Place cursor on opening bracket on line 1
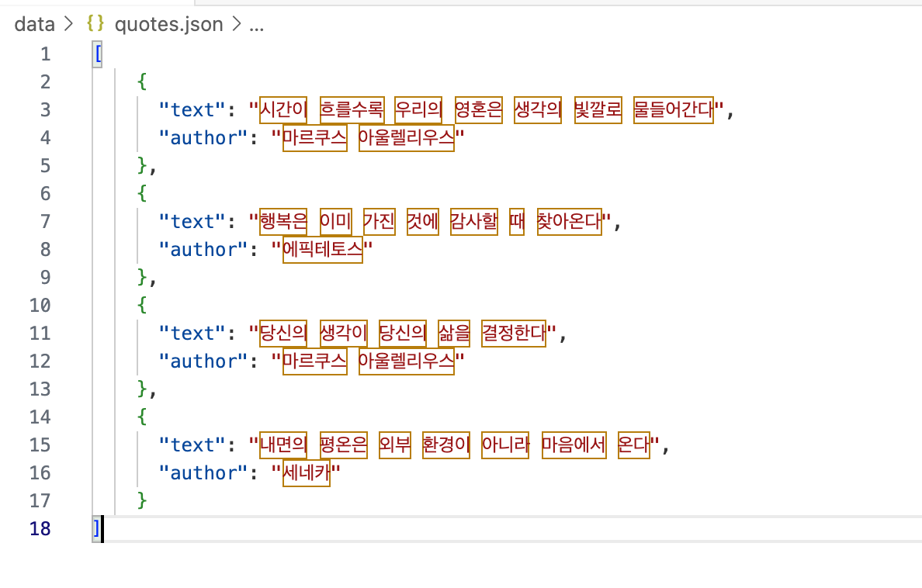 tap(98, 54)
